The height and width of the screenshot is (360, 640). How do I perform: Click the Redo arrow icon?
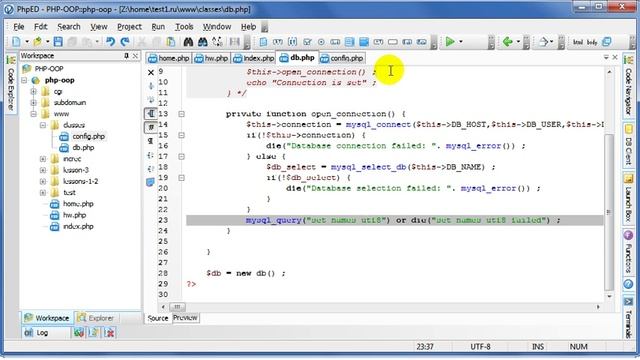click(x=125, y=42)
